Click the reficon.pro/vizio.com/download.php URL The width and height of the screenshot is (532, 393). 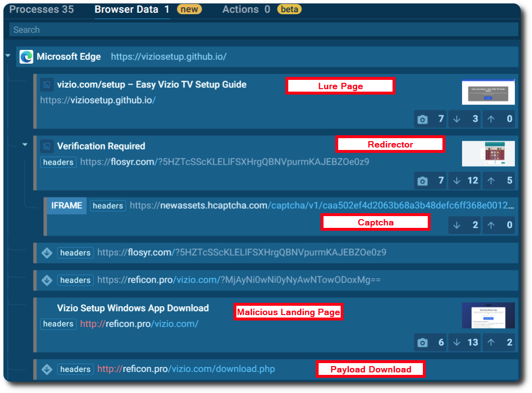[x=186, y=369]
